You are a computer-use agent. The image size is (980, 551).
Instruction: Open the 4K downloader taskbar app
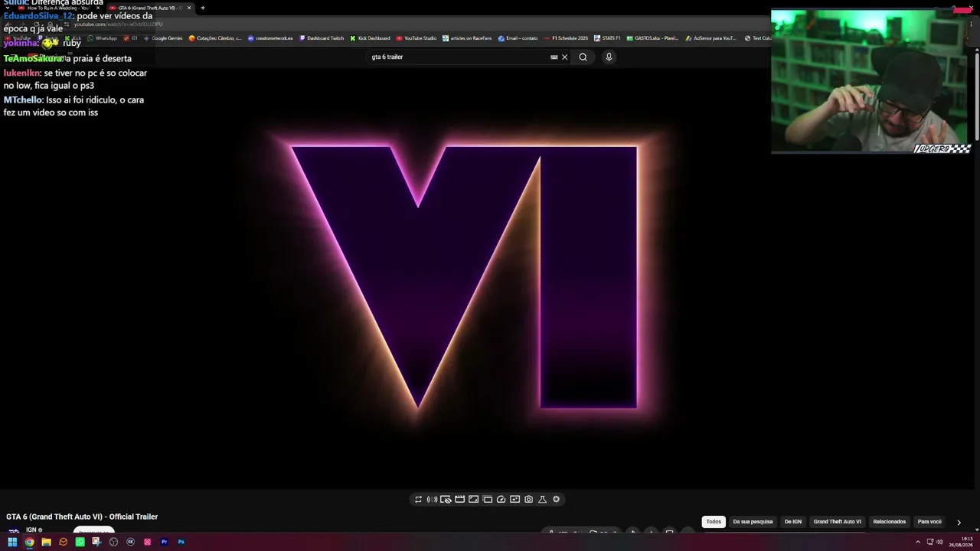coord(130,542)
